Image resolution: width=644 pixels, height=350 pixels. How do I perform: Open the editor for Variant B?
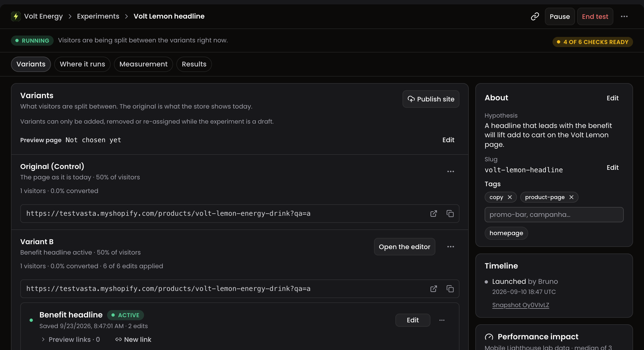405,247
